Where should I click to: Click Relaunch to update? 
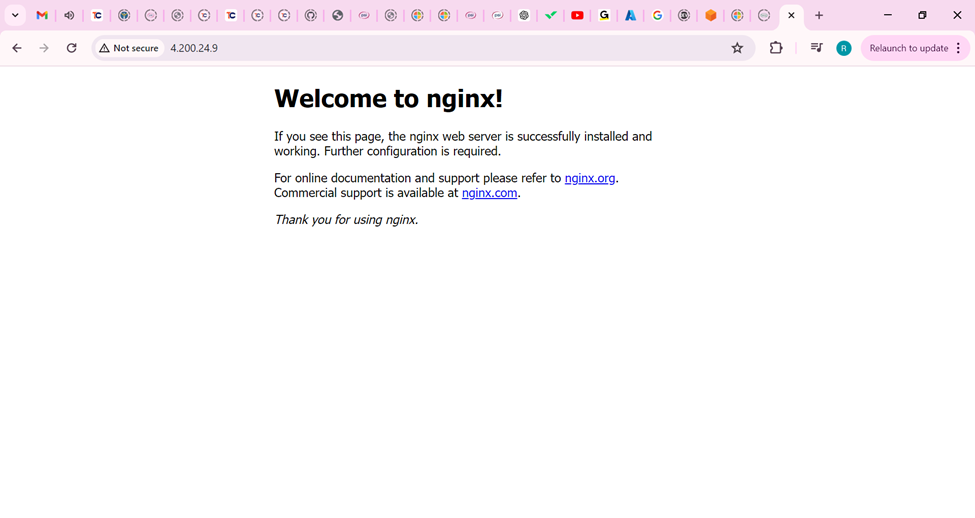click(908, 48)
